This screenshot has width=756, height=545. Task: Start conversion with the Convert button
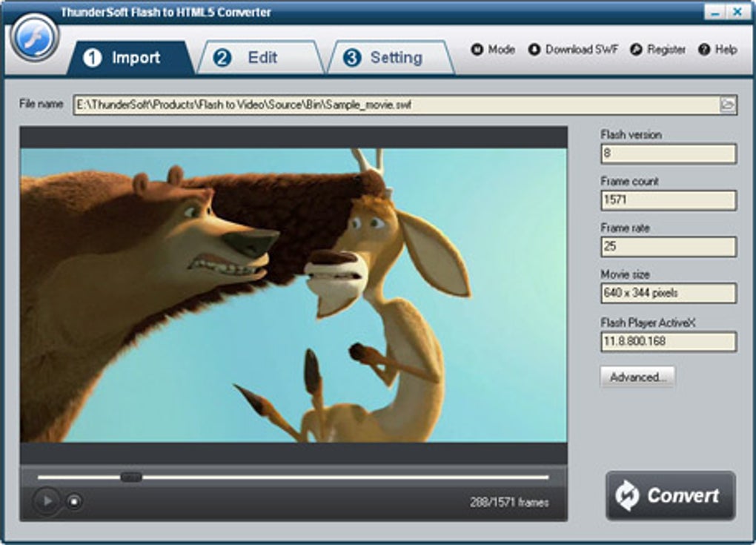(x=671, y=496)
